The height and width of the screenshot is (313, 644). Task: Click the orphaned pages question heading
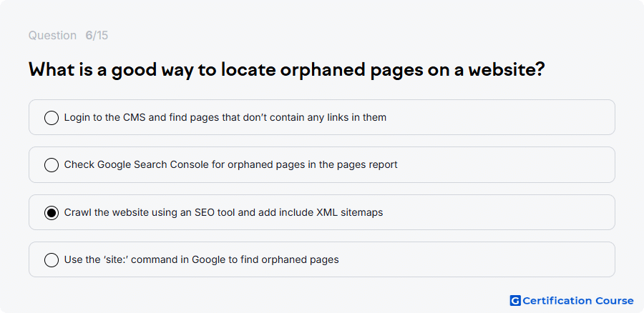coord(287,70)
